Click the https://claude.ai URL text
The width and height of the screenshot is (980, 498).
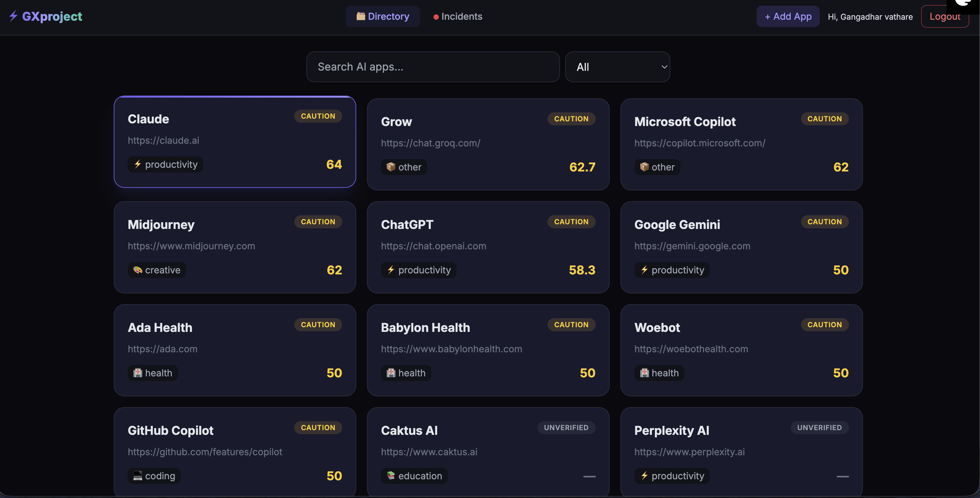164,140
